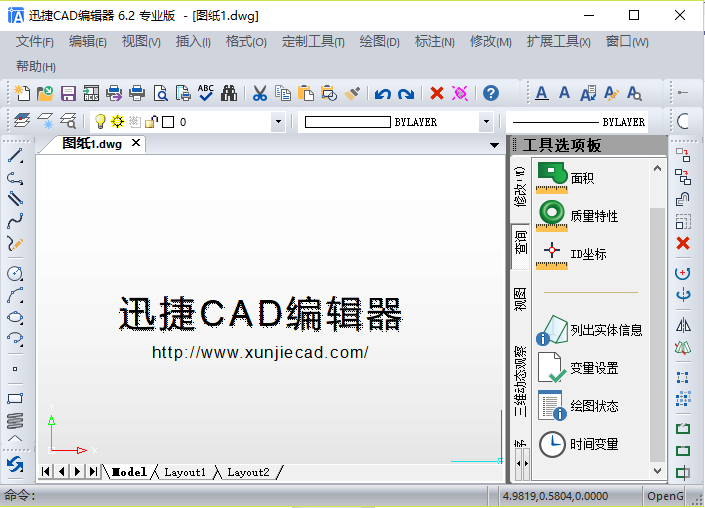Click the layer color square swatch
This screenshot has width=705, height=508.
pos(168,122)
